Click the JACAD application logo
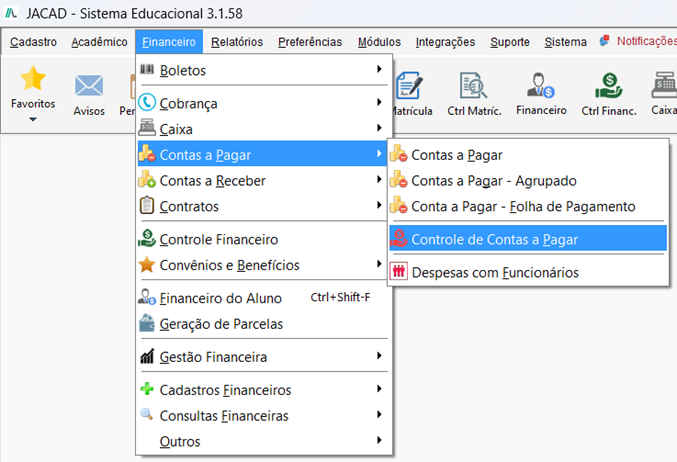 coord(11,13)
